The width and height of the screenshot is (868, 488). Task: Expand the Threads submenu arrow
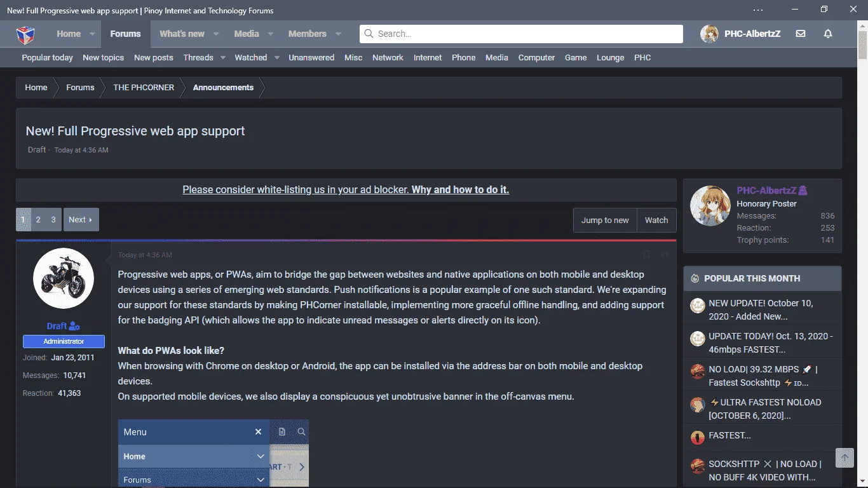(223, 57)
